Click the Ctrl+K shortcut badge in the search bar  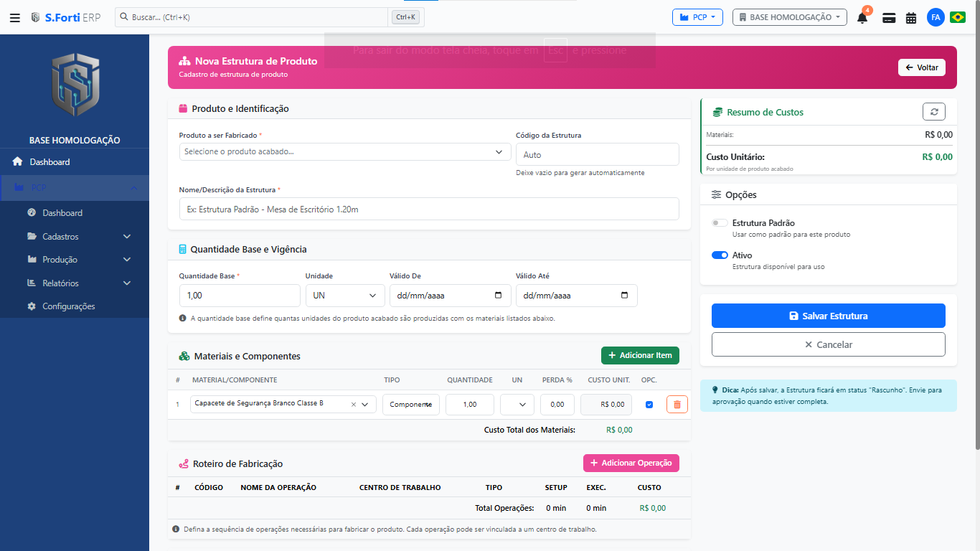(405, 17)
